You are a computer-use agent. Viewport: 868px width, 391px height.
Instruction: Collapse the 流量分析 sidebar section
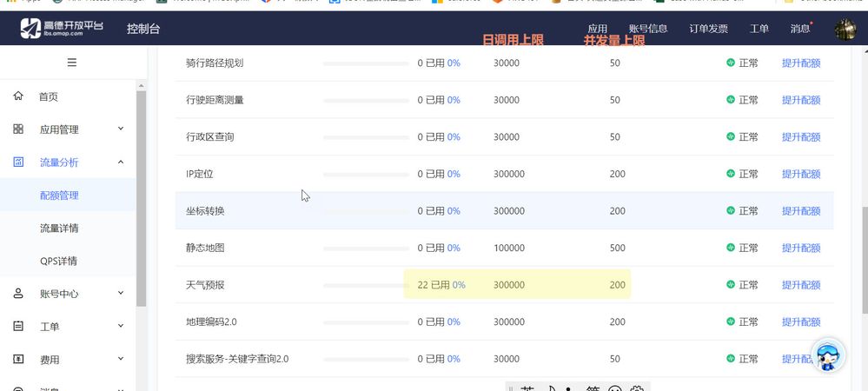pos(121,162)
